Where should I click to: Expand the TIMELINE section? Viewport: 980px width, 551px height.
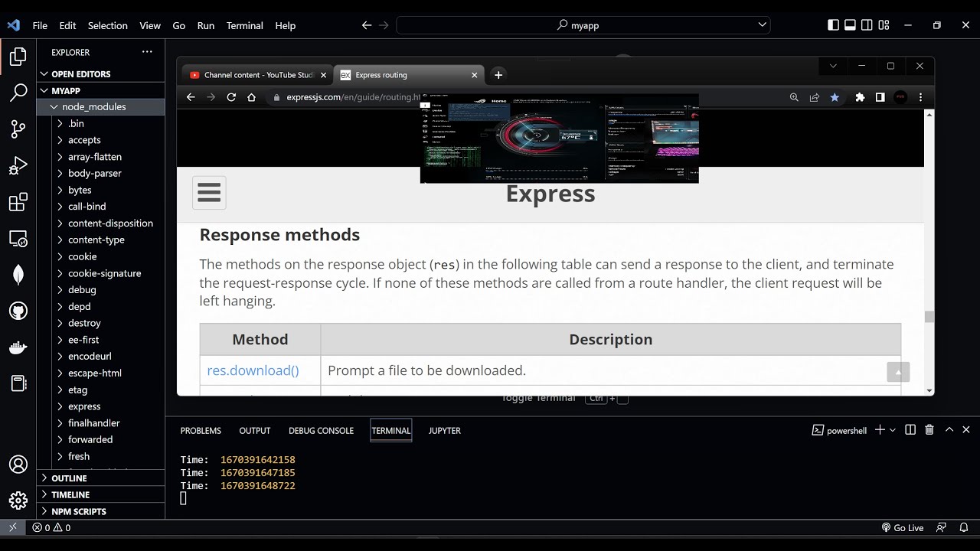[x=101, y=495]
